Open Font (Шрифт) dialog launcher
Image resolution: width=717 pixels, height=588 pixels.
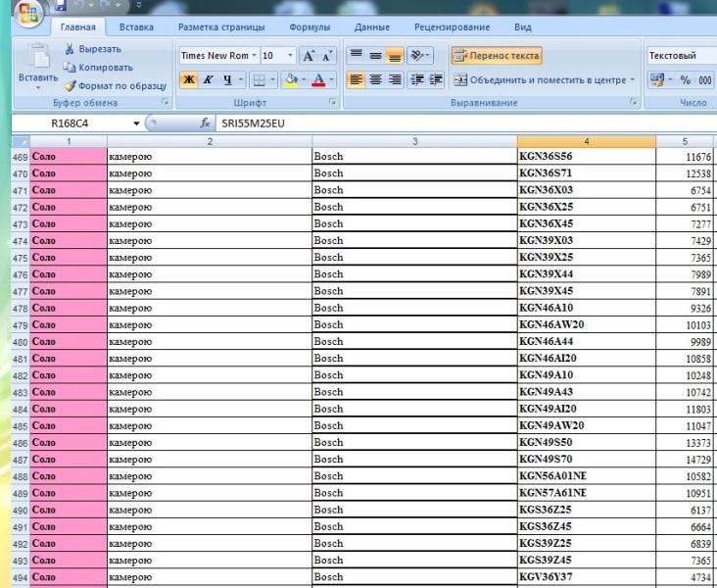pos(332,103)
